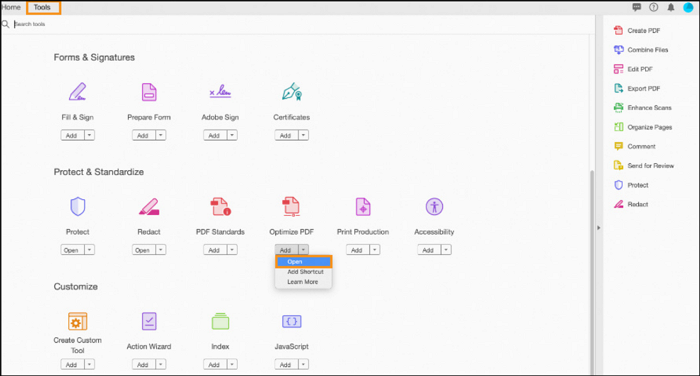Select the Redact tool icon in grid

(149, 206)
